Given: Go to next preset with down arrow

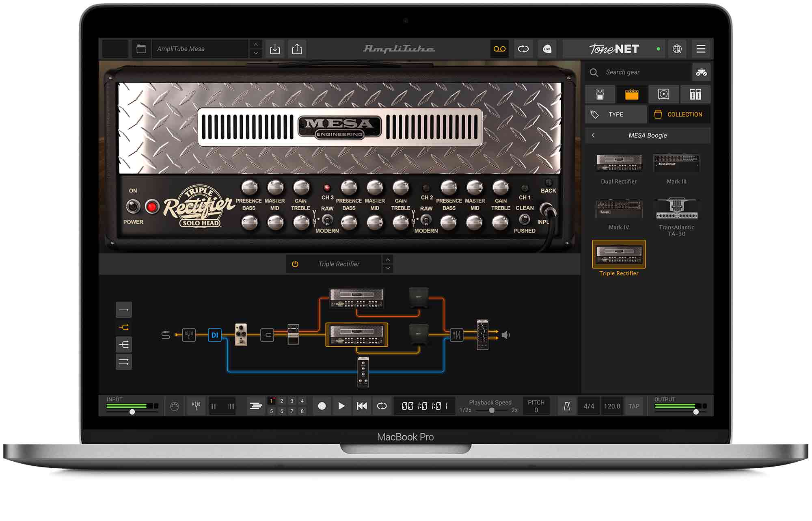Looking at the screenshot, I should click(256, 53).
